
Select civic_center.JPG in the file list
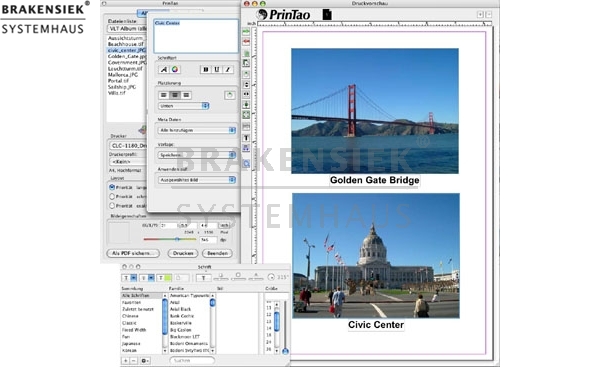coord(126,50)
